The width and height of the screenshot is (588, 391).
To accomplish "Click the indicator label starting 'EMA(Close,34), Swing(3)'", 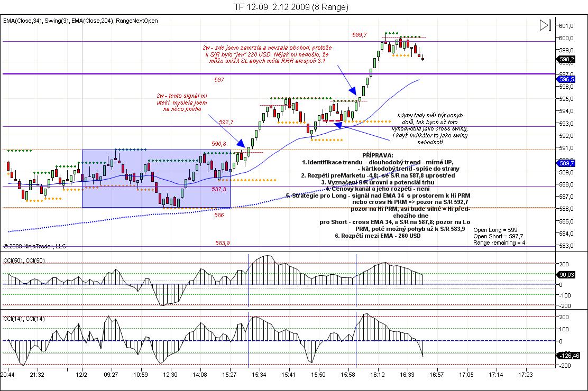I will point(80,21).
